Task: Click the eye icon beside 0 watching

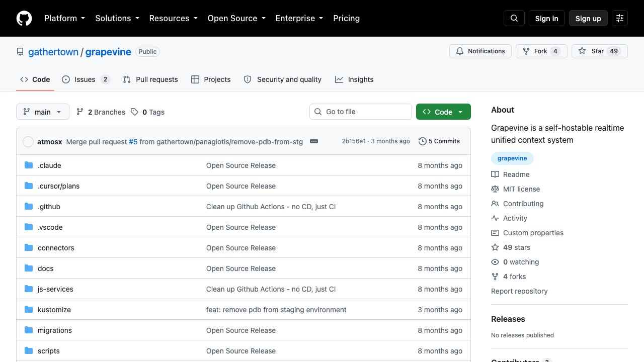Action: click(495, 262)
